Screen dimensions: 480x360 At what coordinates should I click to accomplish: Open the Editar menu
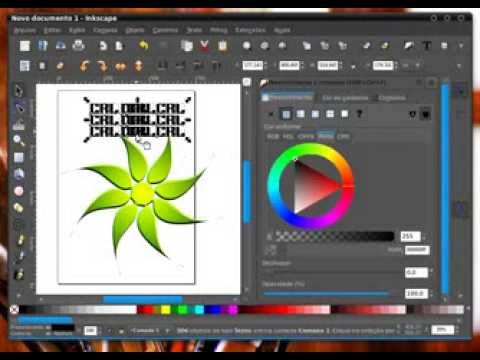click(x=52, y=30)
